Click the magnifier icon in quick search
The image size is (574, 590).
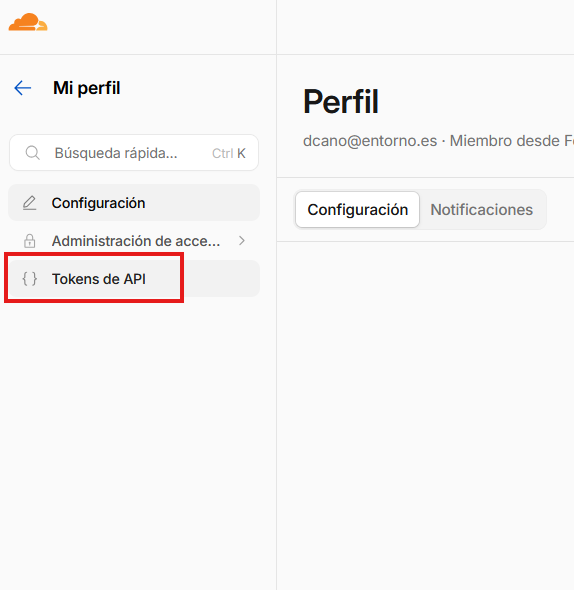[x=33, y=153]
